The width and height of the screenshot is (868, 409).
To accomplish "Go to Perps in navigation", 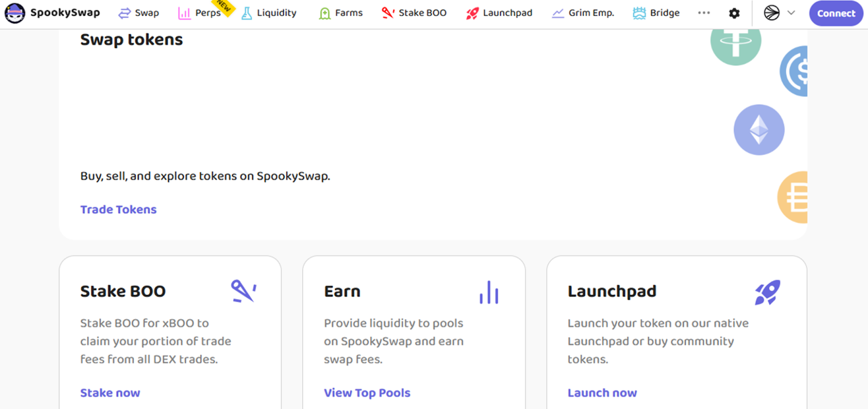I will click(200, 13).
